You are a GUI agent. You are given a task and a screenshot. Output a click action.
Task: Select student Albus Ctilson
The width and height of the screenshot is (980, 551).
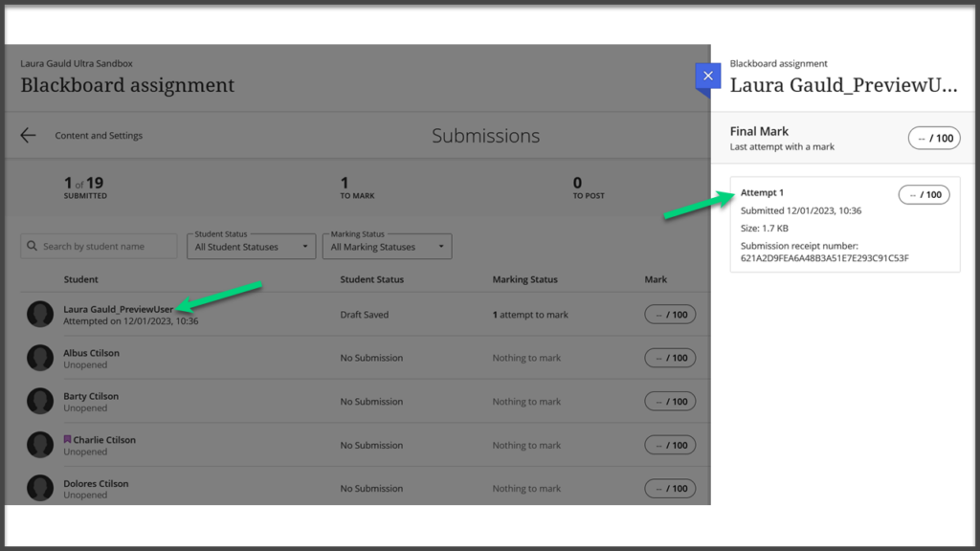(x=91, y=353)
